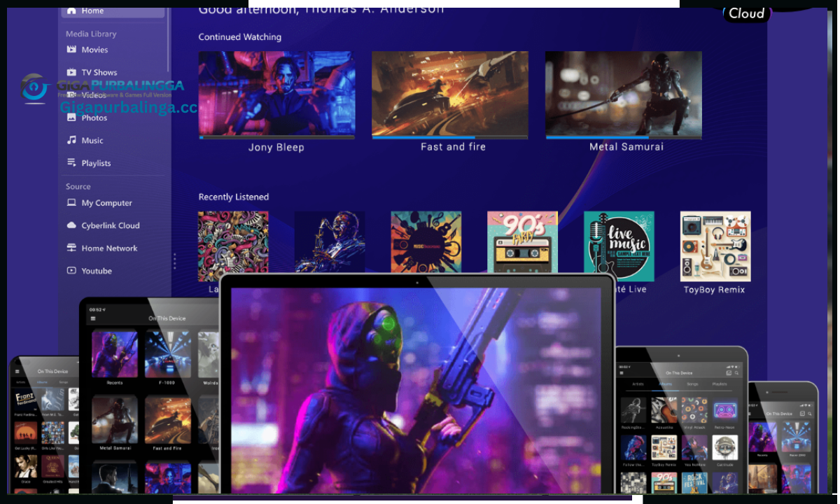
Task: Open F-1000 on the left tablet
Action: click(x=168, y=355)
